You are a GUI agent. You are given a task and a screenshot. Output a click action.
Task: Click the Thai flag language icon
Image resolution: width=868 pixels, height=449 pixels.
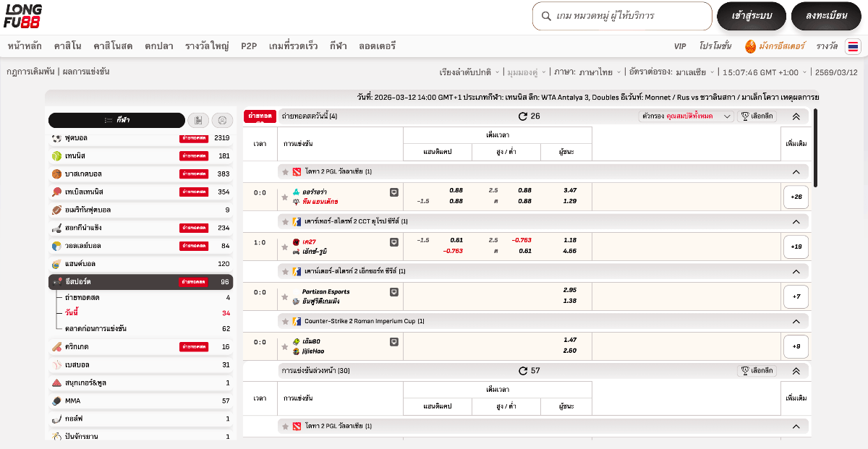(x=853, y=46)
